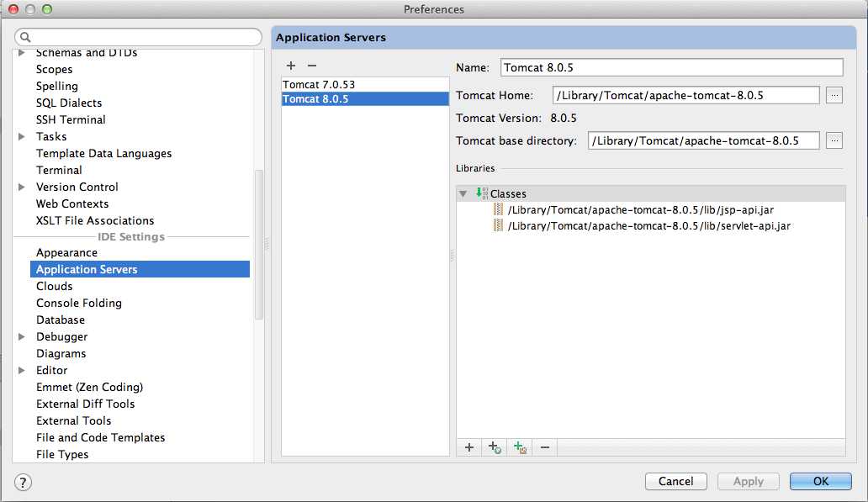Click the Editor settings label
Viewport: 868px width, 502px height.
point(52,370)
